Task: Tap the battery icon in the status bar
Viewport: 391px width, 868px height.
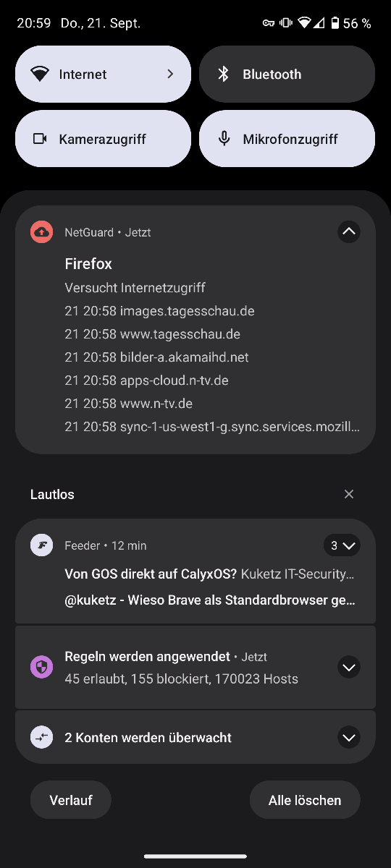Action: coord(335,23)
